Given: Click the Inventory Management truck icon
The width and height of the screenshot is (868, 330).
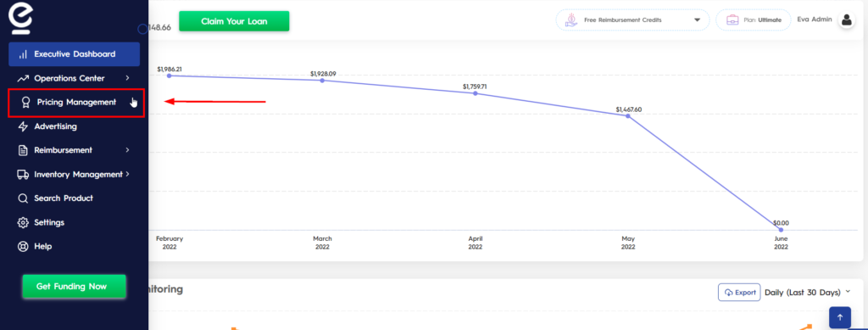Looking at the screenshot, I should coord(23,175).
